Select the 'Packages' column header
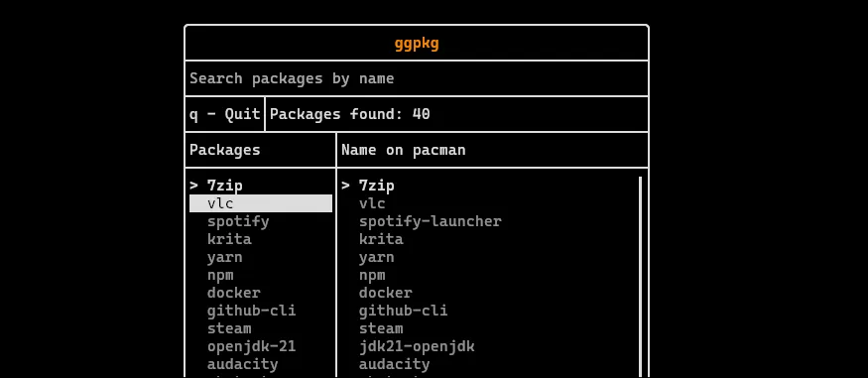This screenshot has width=868, height=378. [225, 150]
